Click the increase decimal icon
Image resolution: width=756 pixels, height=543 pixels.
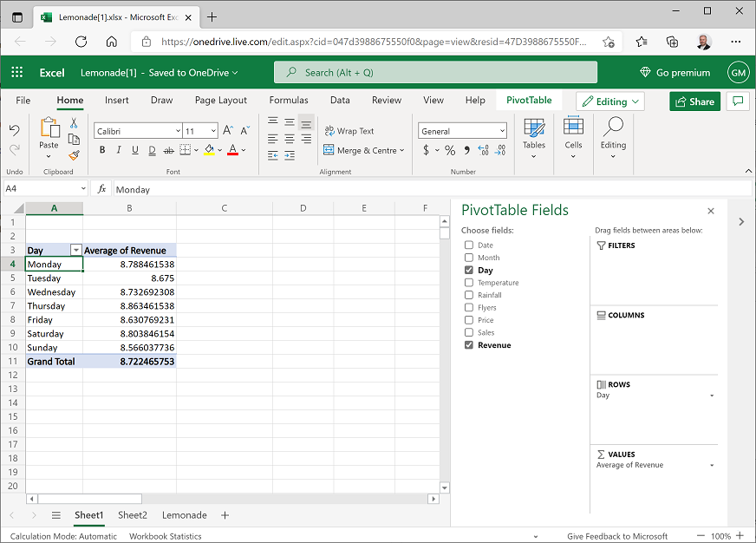(483, 150)
